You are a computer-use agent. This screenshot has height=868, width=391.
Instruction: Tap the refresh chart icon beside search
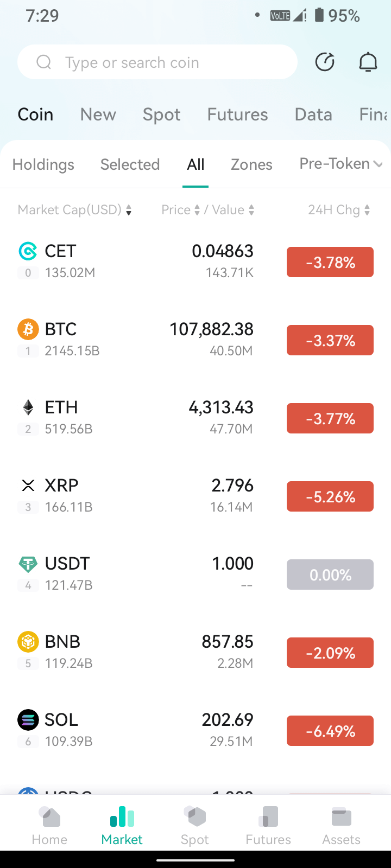(x=325, y=62)
